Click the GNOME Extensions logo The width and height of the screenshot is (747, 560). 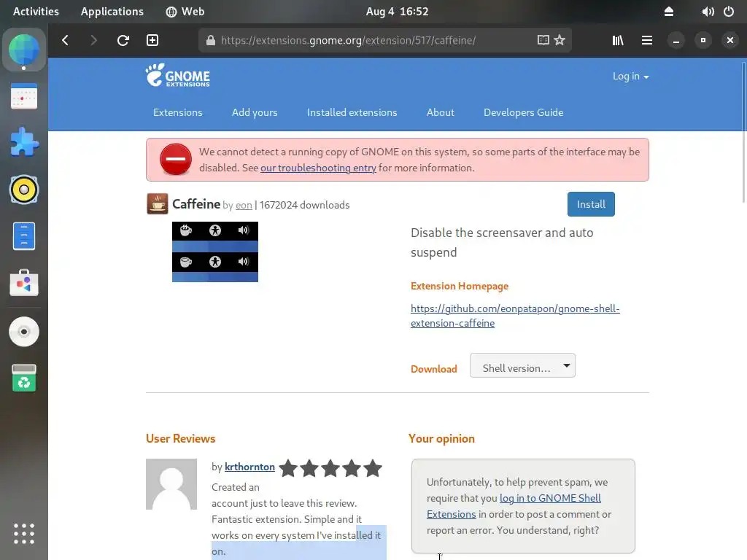tap(178, 75)
